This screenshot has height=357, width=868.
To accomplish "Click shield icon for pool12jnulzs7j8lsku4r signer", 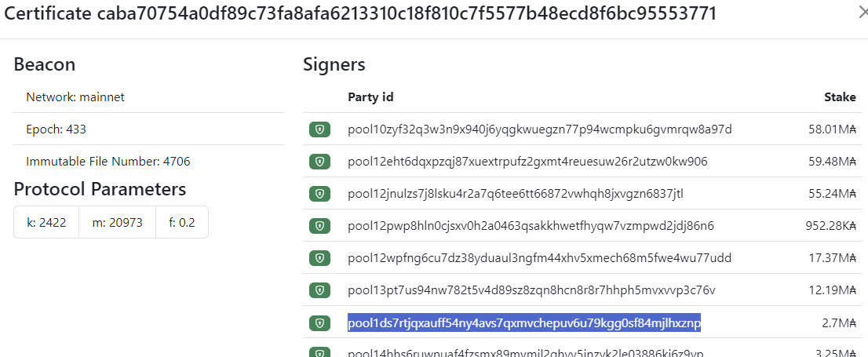I will click(x=319, y=194).
